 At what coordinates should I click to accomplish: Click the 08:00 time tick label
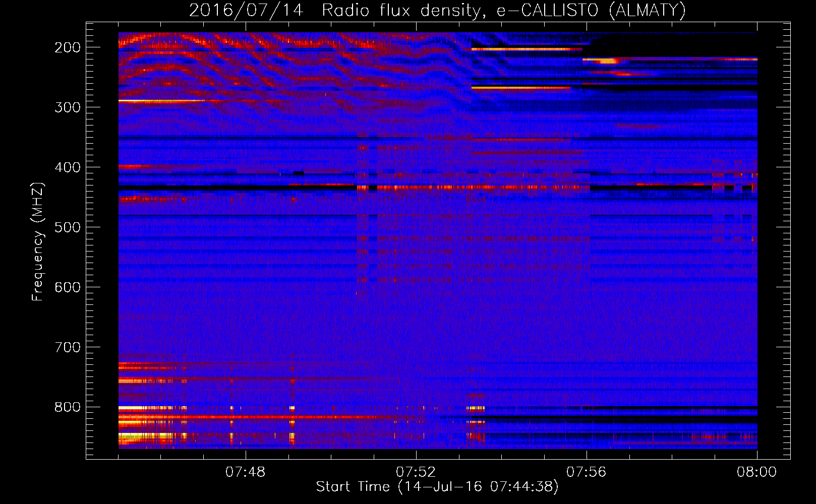coord(757,472)
